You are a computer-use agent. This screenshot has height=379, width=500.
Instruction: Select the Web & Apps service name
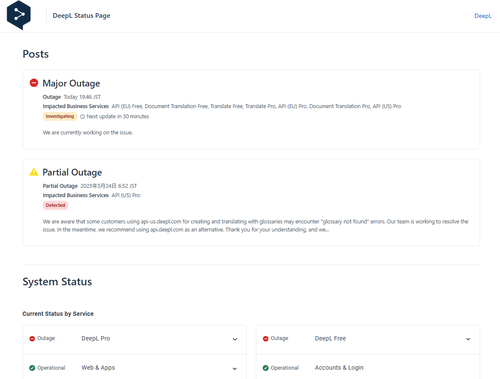[98, 368]
